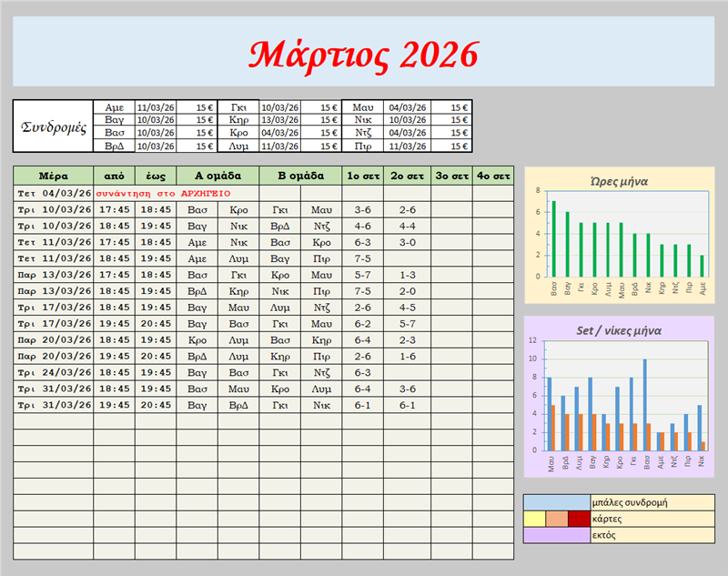Click the "Α ομάδα" column header
The height and width of the screenshot is (576, 728).
[x=217, y=175]
